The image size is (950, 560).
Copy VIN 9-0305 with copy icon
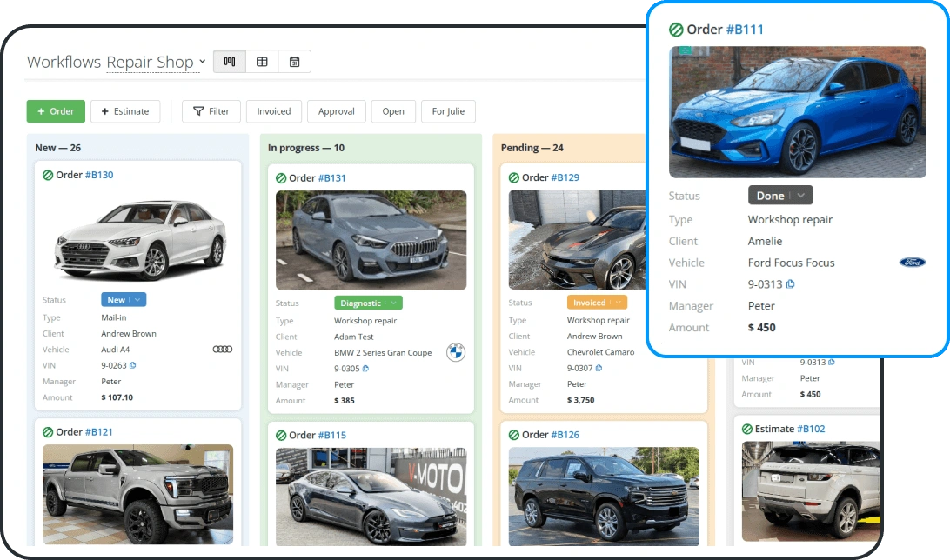(x=365, y=368)
